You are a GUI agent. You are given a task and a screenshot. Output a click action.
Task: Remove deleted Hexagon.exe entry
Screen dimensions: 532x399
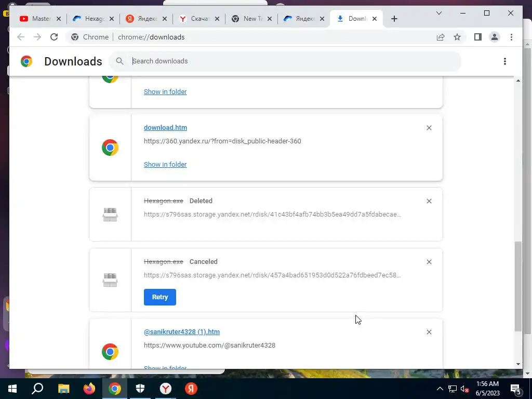coord(429,201)
